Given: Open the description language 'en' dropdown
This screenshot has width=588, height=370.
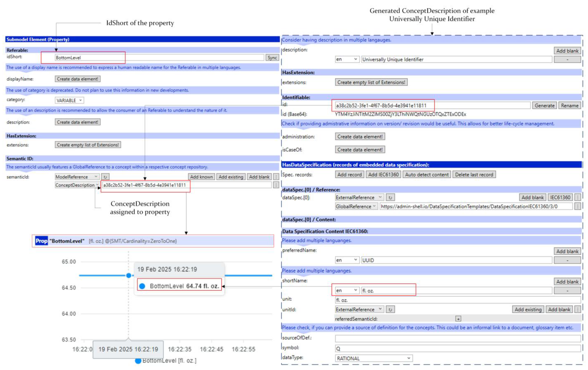Looking at the screenshot, I should coord(347,59).
